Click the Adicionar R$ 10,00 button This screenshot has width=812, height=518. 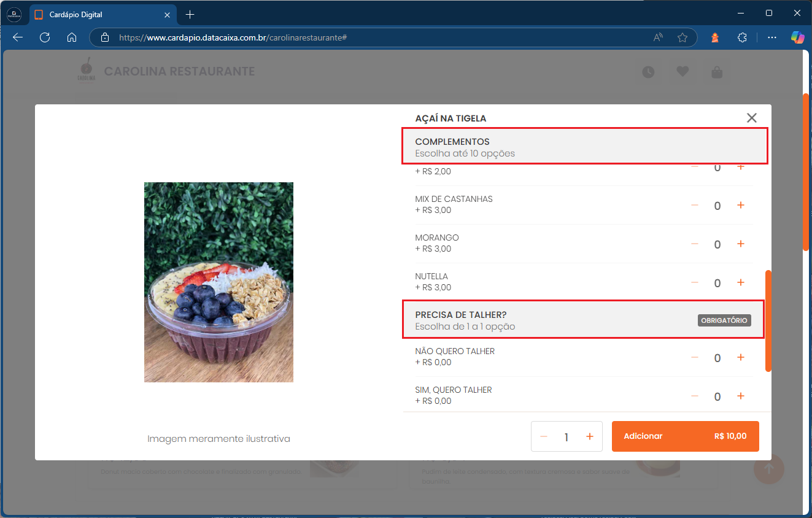[x=685, y=436]
